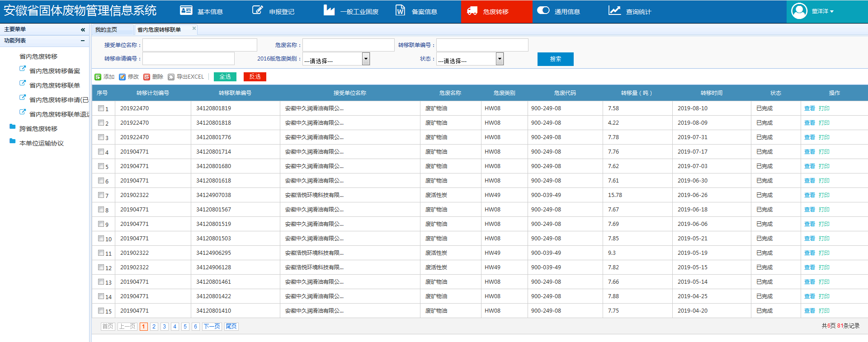The width and height of the screenshot is (868, 342).
Task: Open 省内危废转移备案 in the sidebar
Action: (54, 71)
